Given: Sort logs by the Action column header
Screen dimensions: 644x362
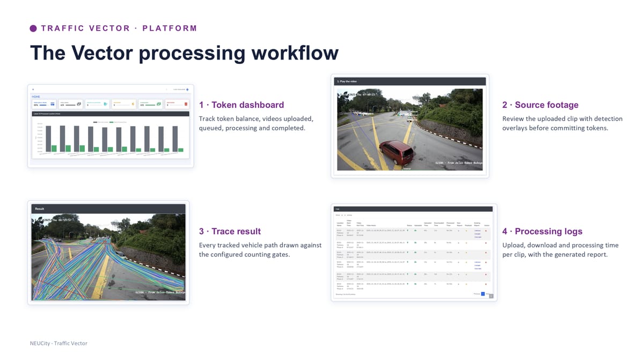Looking at the screenshot, I should tap(487, 226).
